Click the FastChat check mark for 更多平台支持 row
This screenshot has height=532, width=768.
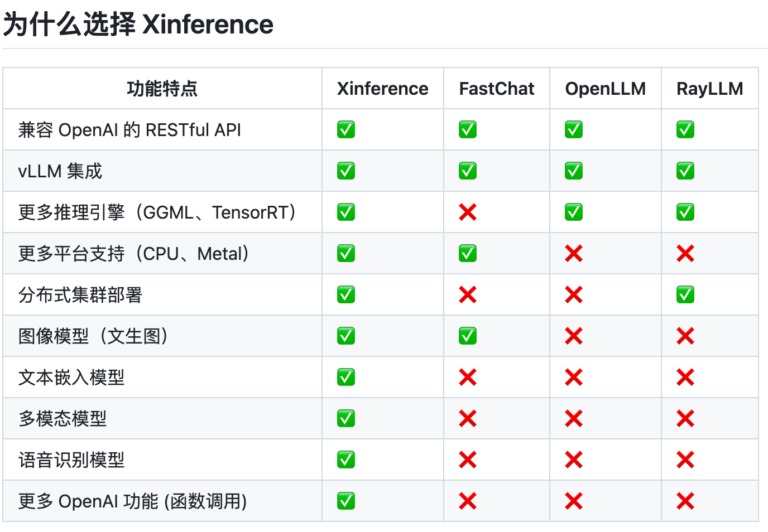468,253
